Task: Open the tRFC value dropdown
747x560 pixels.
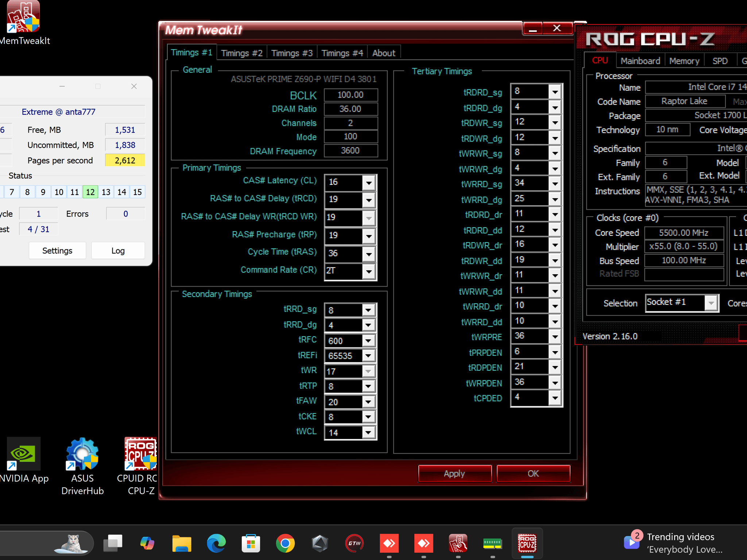Action: [368, 341]
